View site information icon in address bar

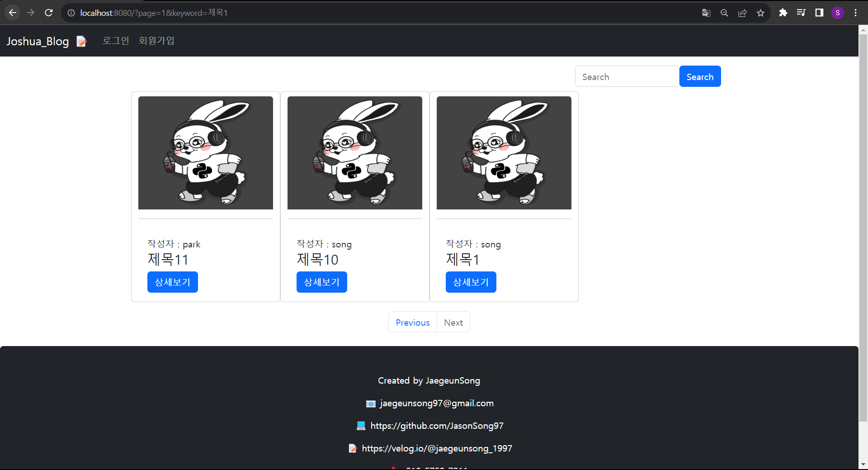71,13
